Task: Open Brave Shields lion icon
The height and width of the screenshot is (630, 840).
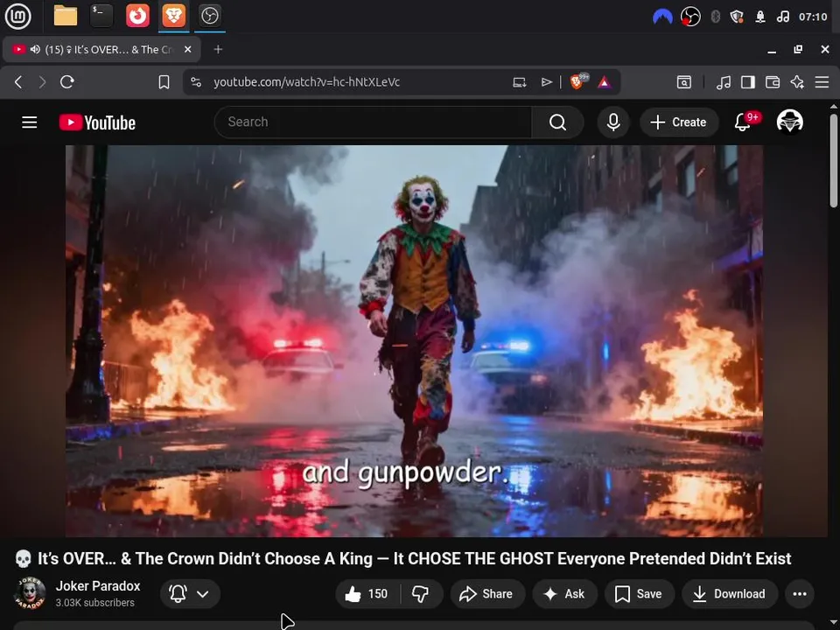Action: tap(578, 81)
